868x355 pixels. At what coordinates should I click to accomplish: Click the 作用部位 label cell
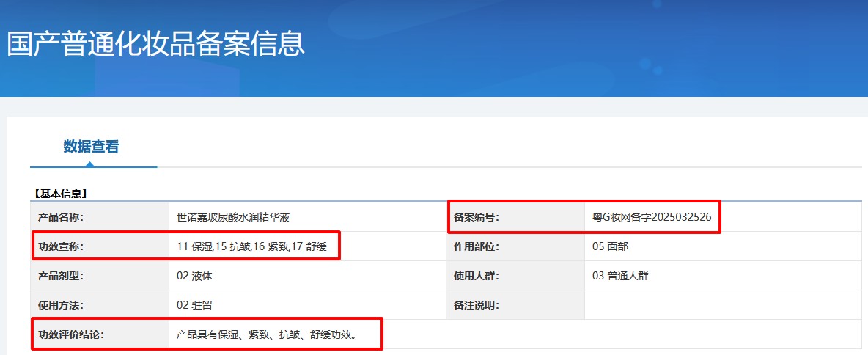coord(477,246)
